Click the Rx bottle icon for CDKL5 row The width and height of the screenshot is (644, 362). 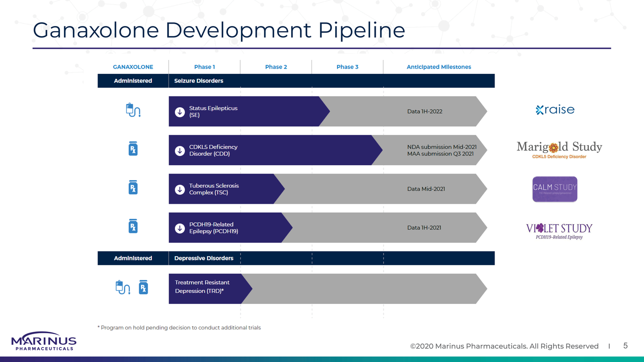[133, 149]
